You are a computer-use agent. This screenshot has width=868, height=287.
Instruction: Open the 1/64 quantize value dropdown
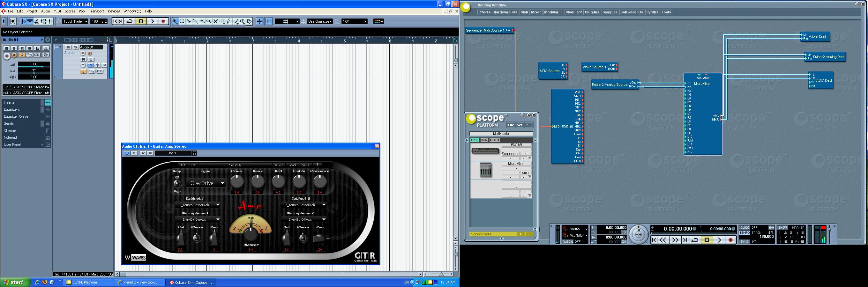355,21
